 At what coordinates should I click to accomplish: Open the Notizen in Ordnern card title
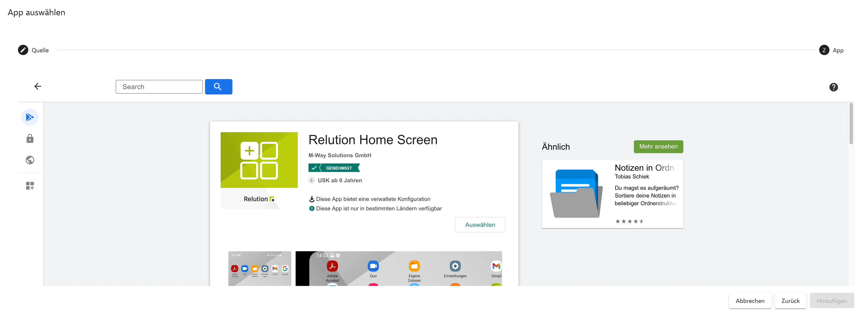point(644,168)
